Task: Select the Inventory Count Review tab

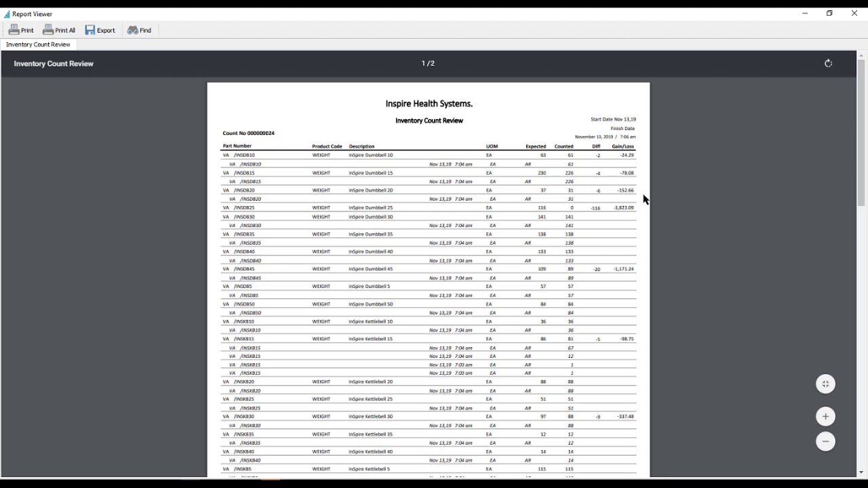Action: 39,45
